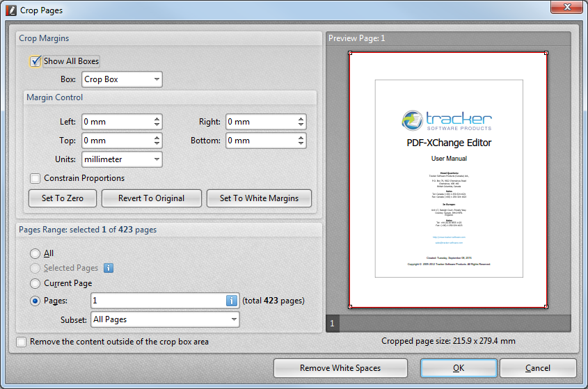Click the Pages range input field
Viewport: 588px width, 389px height.
pyautogui.click(x=157, y=301)
